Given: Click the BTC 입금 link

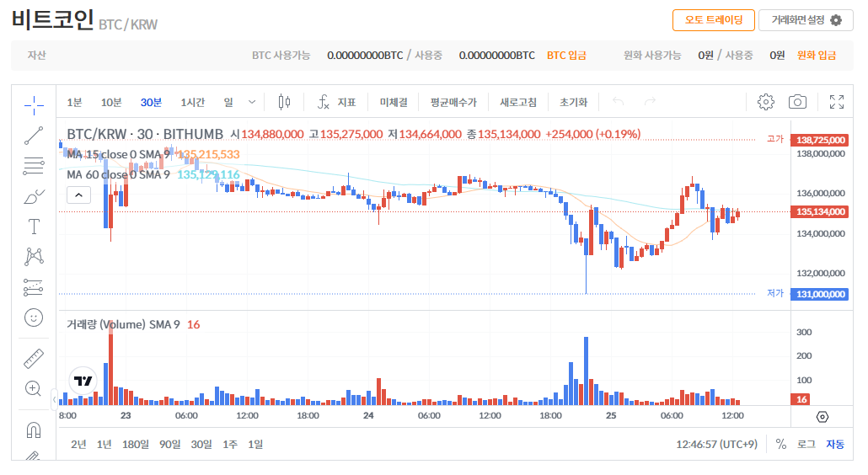Looking at the screenshot, I should pos(566,56).
